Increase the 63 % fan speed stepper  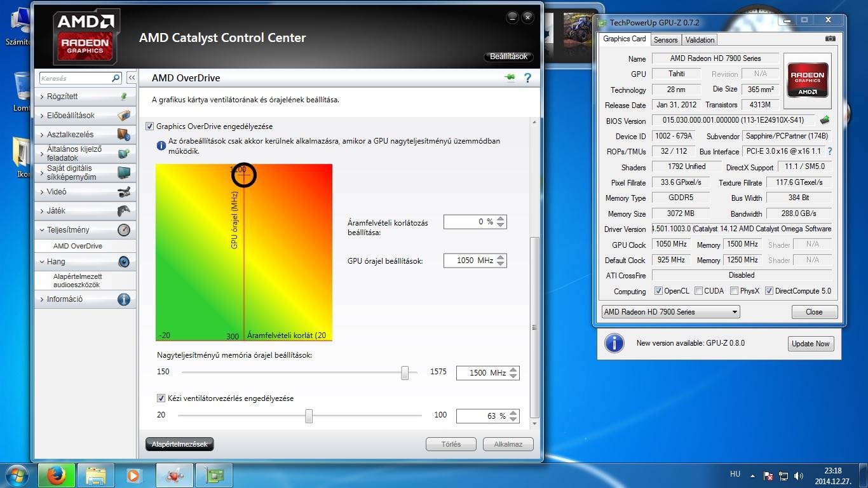click(513, 412)
